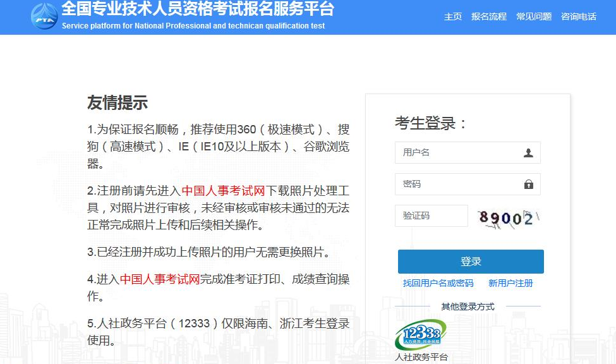The image size is (616, 364).
Task: Click the PTA logo in header
Action: 44,16
